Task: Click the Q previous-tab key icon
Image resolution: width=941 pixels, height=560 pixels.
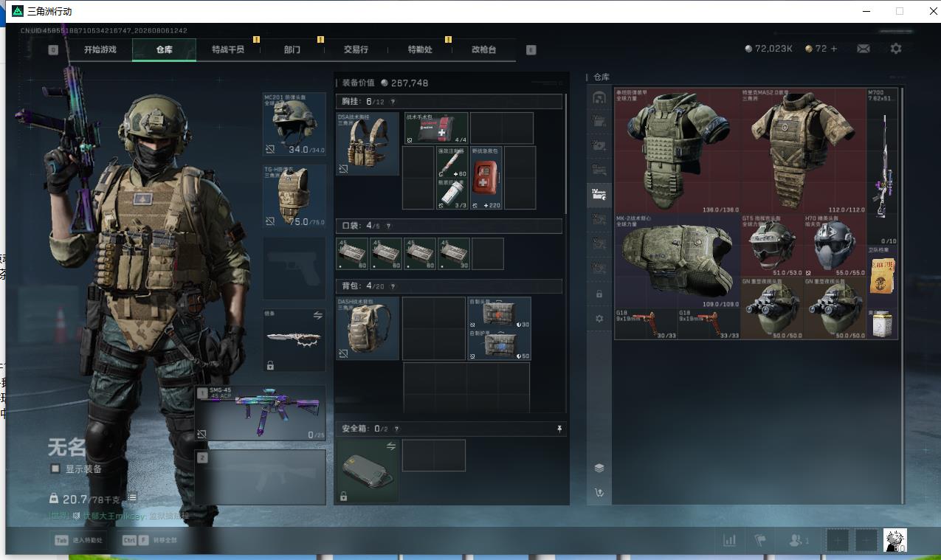Action: (53, 50)
